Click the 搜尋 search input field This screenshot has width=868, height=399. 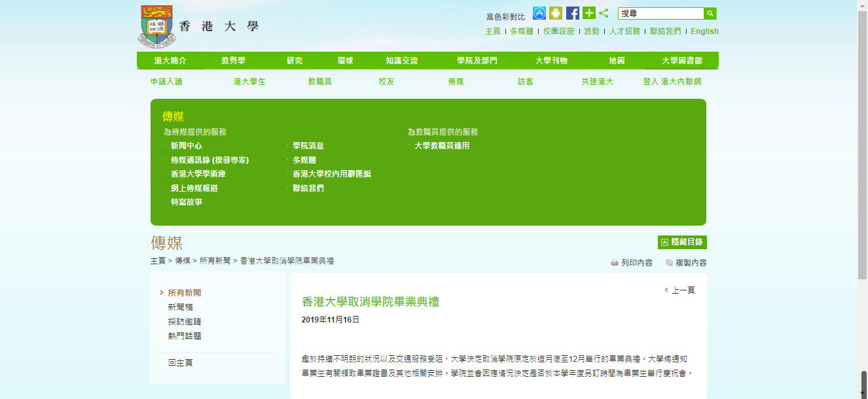tap(661, 13)
